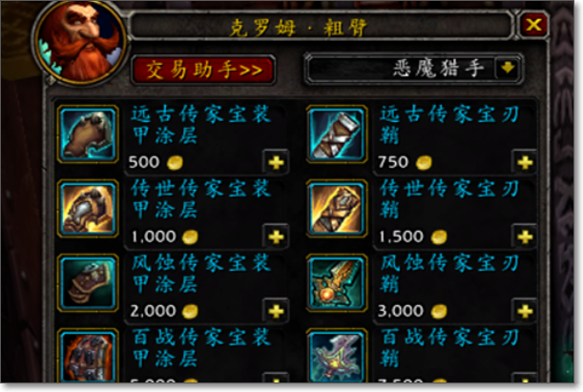The width and height of the screenshot is (583, 392).
Task: Select 远古传家宝装甲涂层 item icon
Action: tap(88, 134)
